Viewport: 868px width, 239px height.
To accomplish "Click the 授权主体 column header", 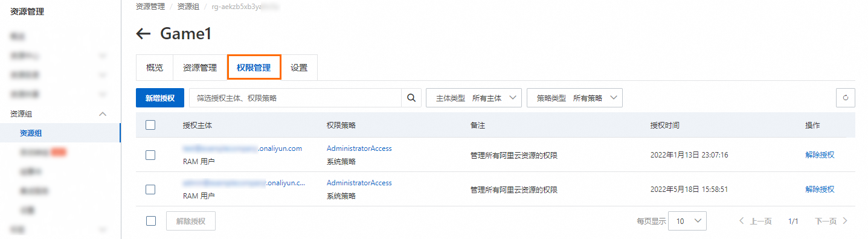I will (x=197, y=125).
